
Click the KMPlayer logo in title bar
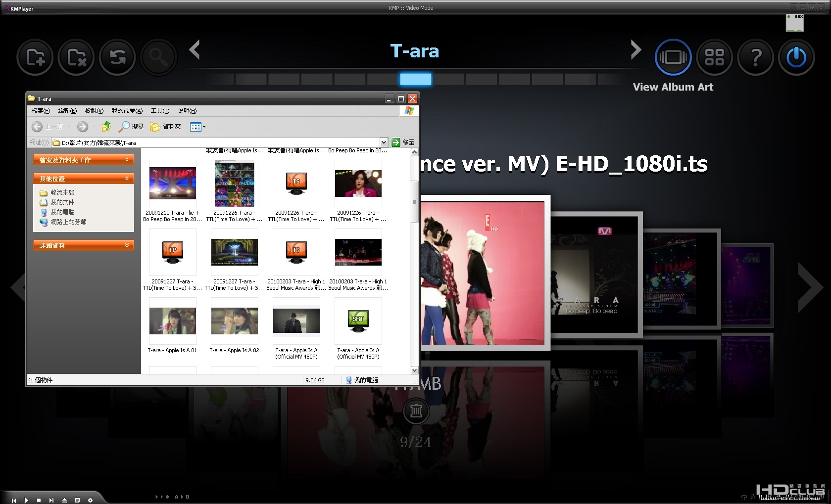pos(19,8)
